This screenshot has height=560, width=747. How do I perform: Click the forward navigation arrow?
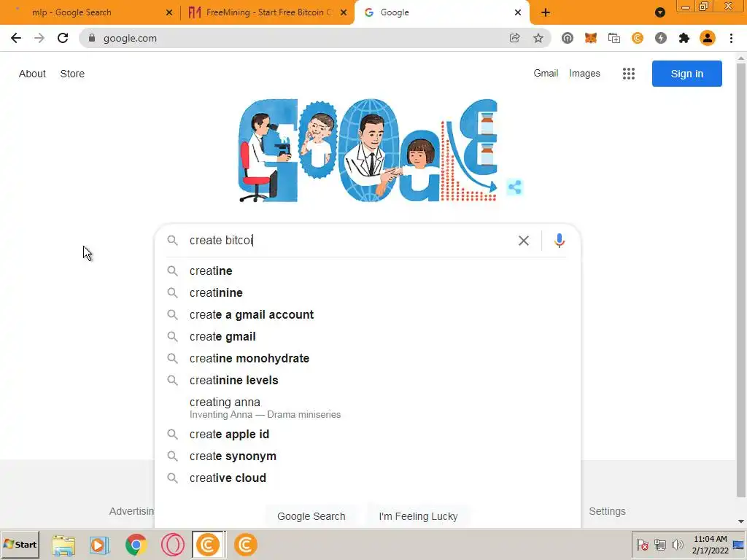(39, 38)
